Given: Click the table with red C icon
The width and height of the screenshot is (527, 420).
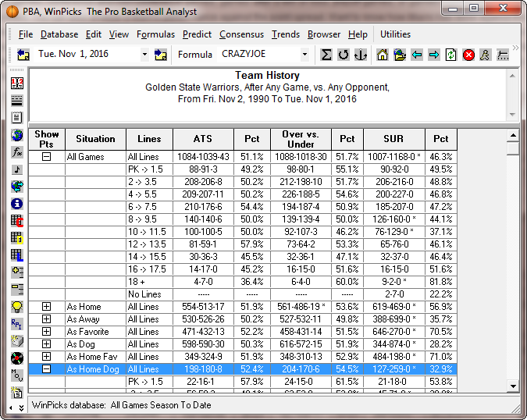Looking at the screenshot, I should pyautogui.click(x=17, y=221).
